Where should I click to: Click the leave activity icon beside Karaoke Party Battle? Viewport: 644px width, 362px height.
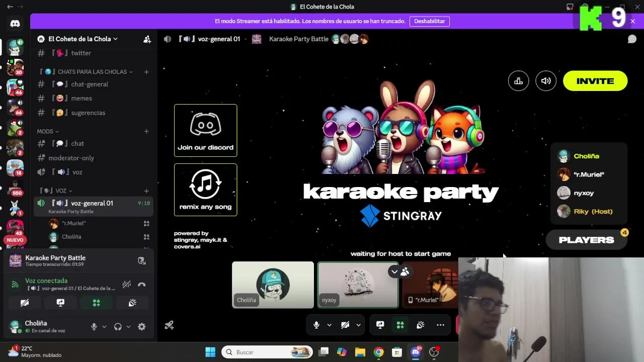pos(142,260)
